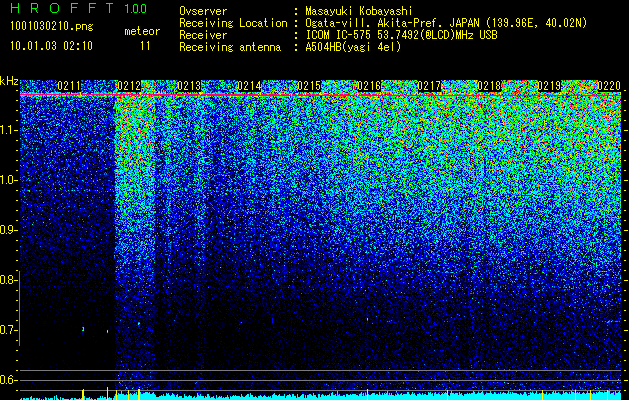
Task: Click the 'Receiving Location' label
Action: [233, 23]
